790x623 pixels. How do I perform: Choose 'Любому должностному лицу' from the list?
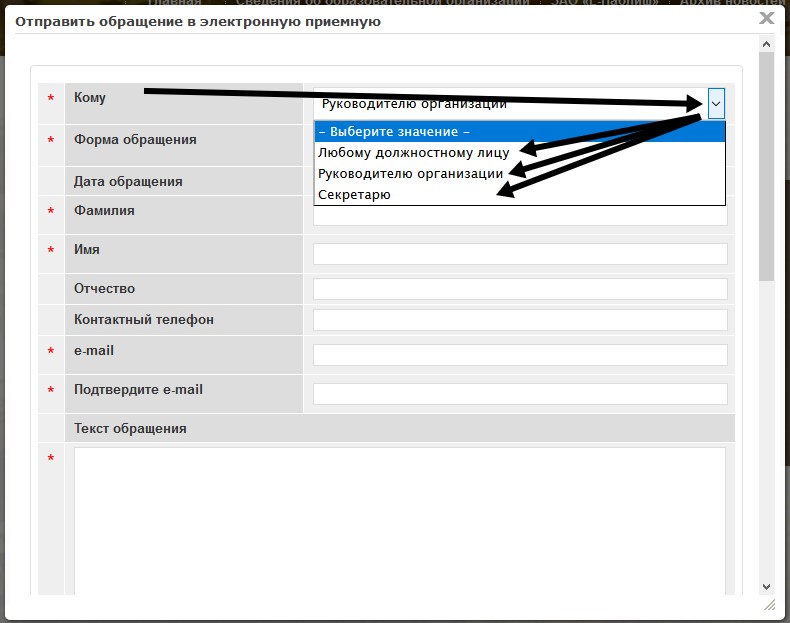(414, 153)
